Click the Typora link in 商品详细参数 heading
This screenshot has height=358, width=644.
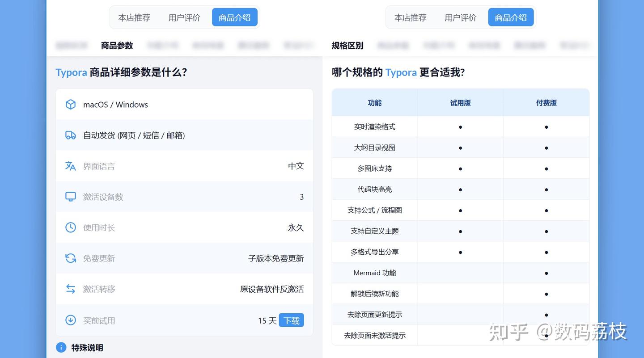(x=72, y=72)
